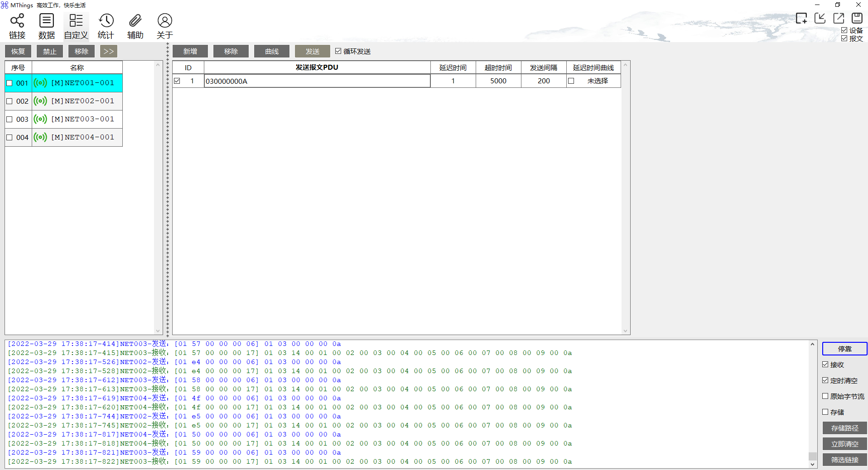868x470 pixels.
Task: Click the 延迟时间曲线 未选择 selector cell
Action: point(593,81)
